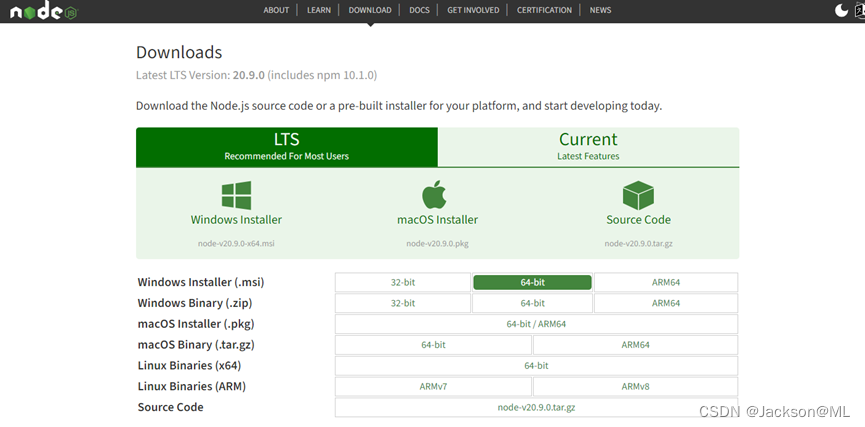Download Linux Binaries x64 64-bit
The height and width of the screenshot is (427, 865).
click(536, 366)
